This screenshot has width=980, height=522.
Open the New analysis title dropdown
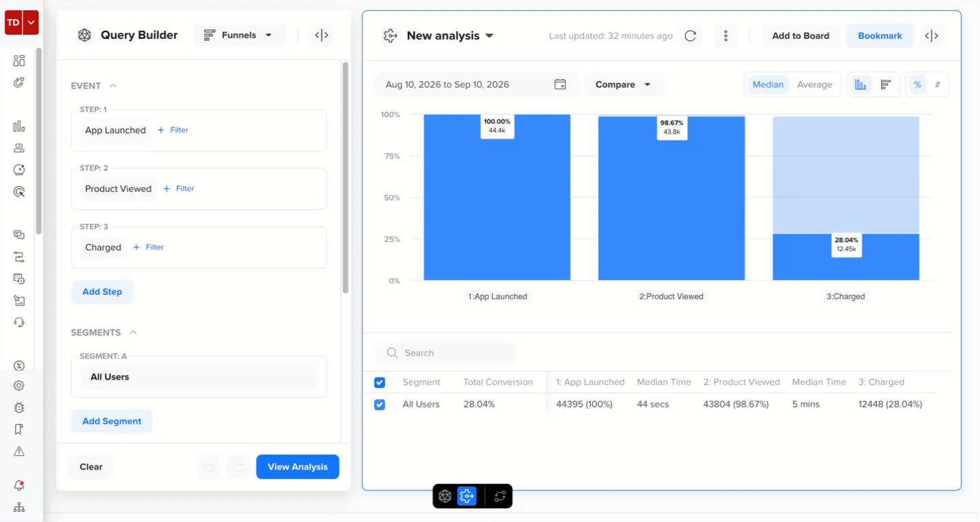pyautogui.click(x=450, y=35)
